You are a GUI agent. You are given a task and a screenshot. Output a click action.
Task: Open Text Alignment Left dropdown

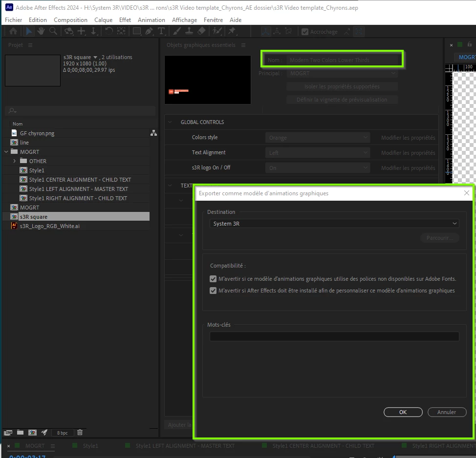coord(318,153)
